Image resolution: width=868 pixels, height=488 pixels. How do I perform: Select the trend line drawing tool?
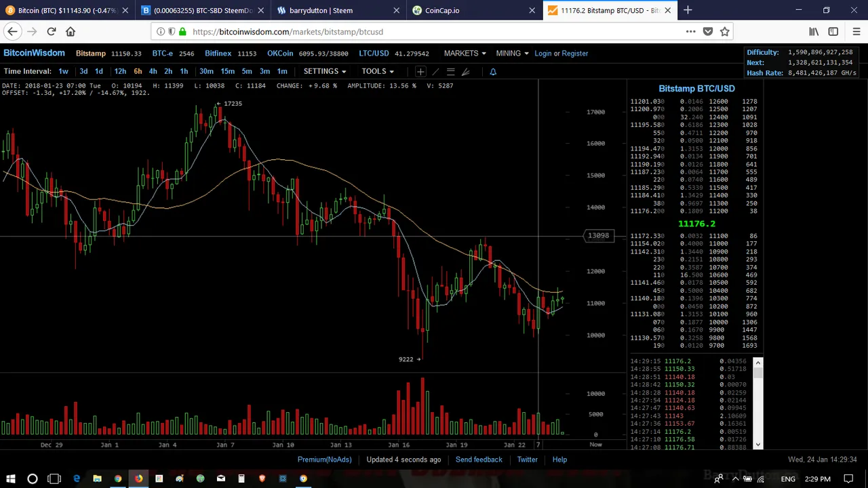[435, 71]
